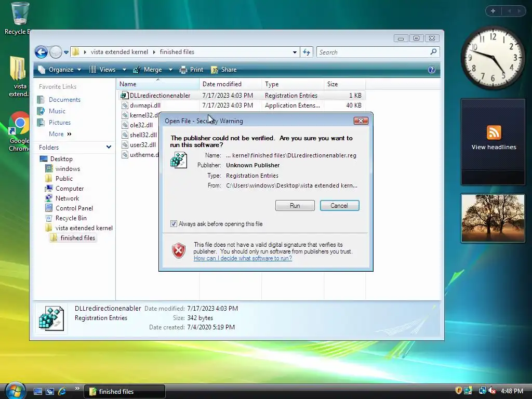Image resolution: width=532 pixels, height=399 pixels.
Task: Select user32.dll file
Action: pos(143,144)
